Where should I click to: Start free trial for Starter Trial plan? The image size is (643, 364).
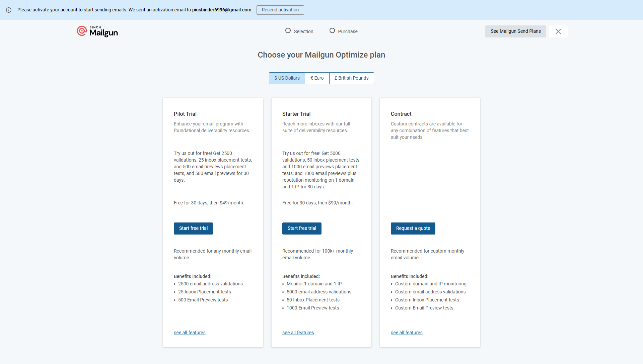coord(302,229)
